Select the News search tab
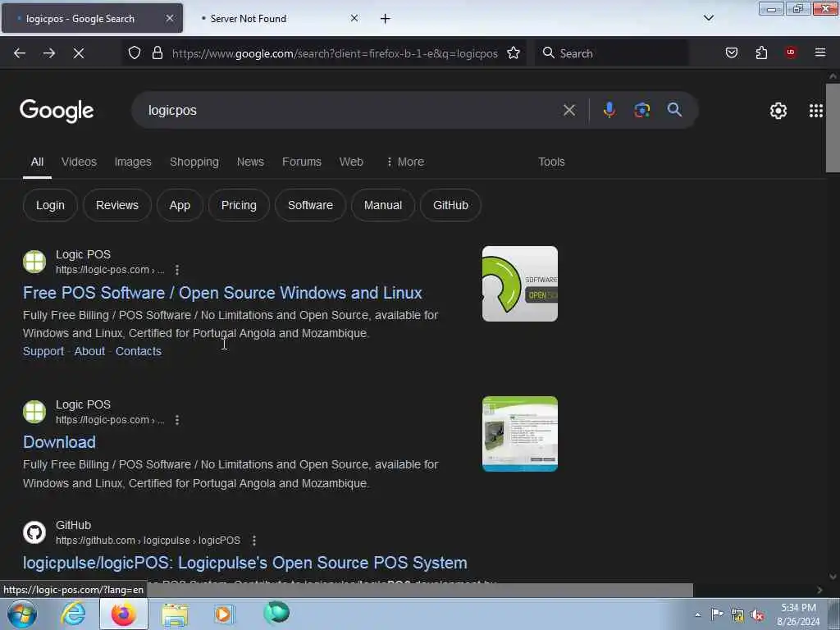 coord(251,162)
